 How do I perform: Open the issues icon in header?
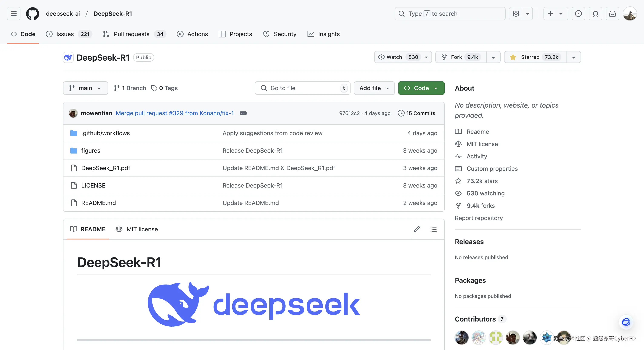point(578,13)
